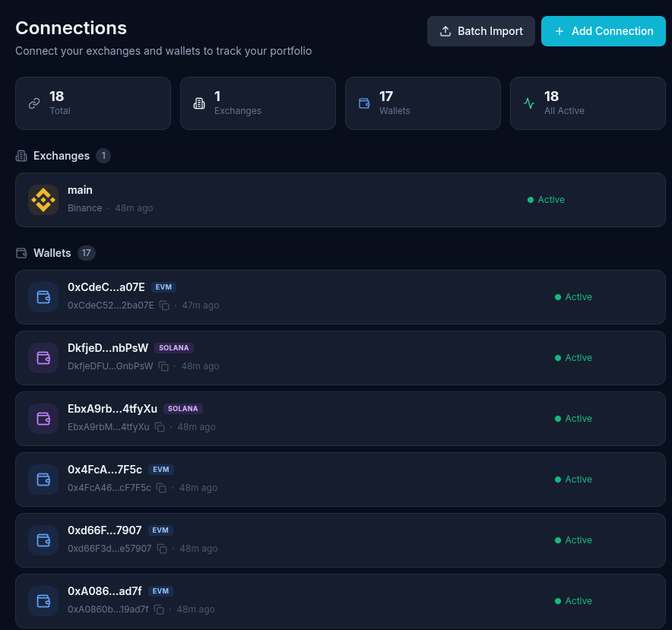The width and height of the screenshot is (672, 630).
Task: Click the Wallets section heading icon
Action: pos(21,253)
